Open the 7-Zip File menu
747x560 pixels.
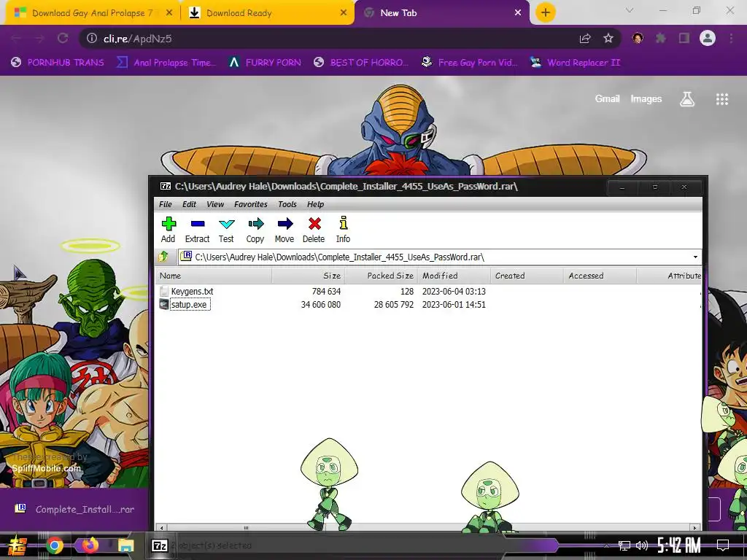click(166, 204)
